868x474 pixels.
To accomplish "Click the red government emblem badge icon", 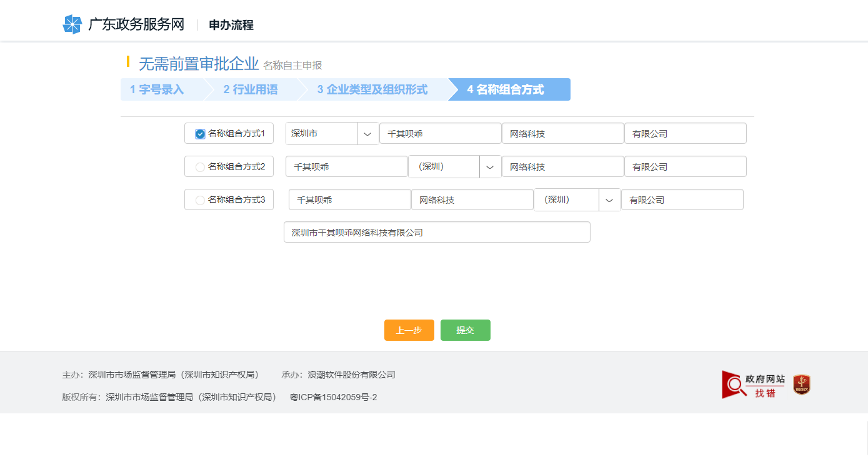I will [x=801, y=384].
